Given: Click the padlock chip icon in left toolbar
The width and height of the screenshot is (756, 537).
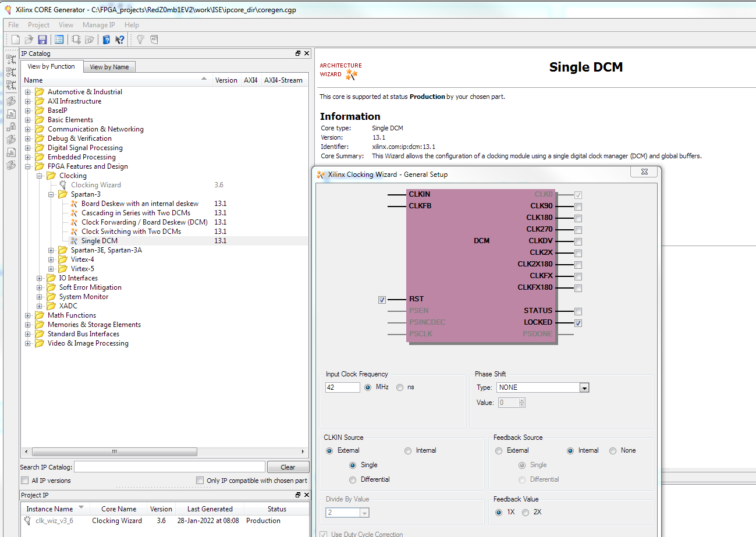Looking at the screenshot, I should pos(11,127).
